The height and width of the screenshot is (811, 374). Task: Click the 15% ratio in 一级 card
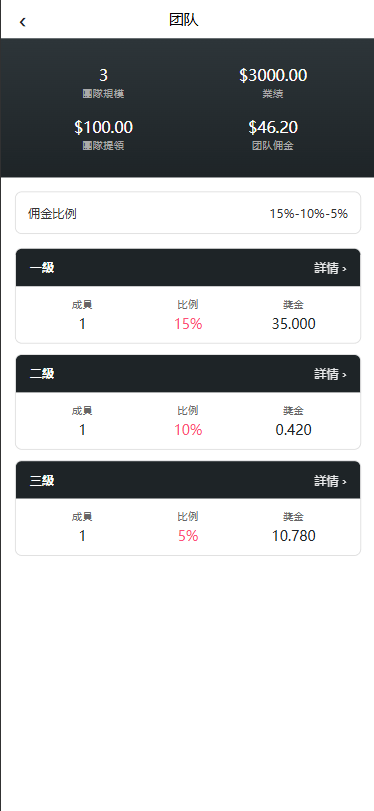[x=188, y=324]
